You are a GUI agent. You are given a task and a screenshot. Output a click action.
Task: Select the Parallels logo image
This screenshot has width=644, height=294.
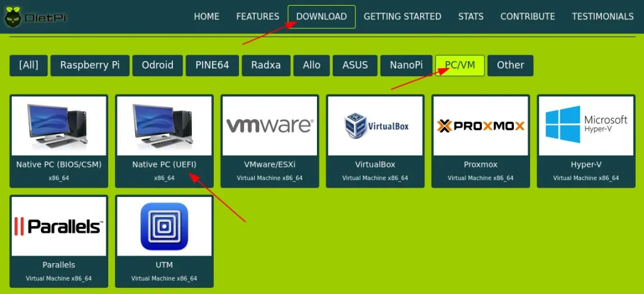58,225
